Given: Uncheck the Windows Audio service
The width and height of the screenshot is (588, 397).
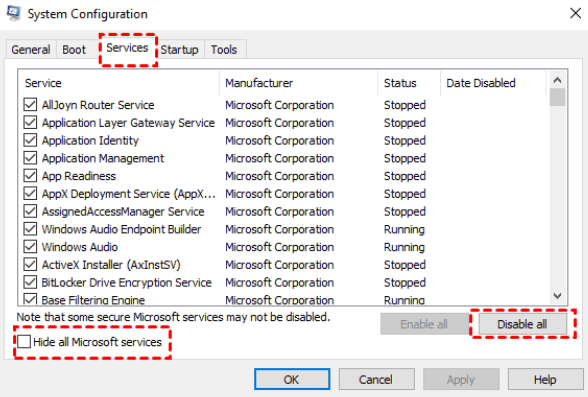Looking at the screenshot, I should pyautogui.click(x=30, y=247).
